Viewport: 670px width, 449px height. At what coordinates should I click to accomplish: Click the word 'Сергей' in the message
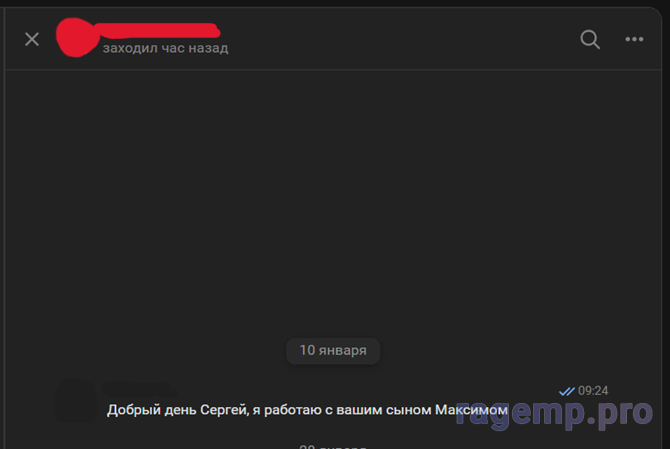[224, 410]
